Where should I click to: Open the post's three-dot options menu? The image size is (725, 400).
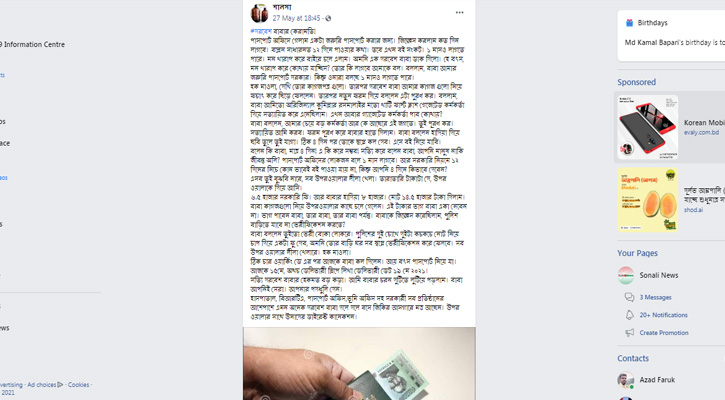point(459,12)
